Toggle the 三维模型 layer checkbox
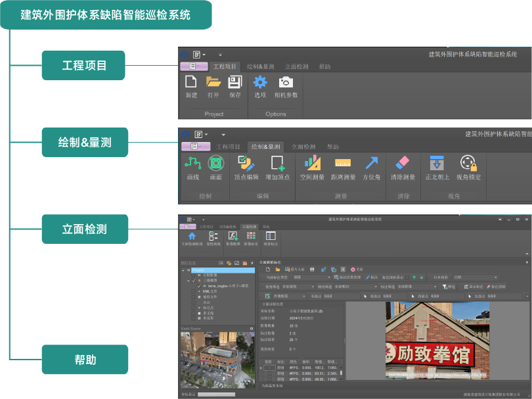 coord(193,280)
